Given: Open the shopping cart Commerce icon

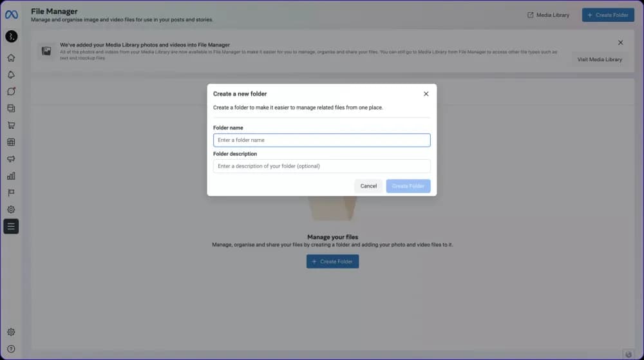Looking at the screenshot, I should [11, 125].
